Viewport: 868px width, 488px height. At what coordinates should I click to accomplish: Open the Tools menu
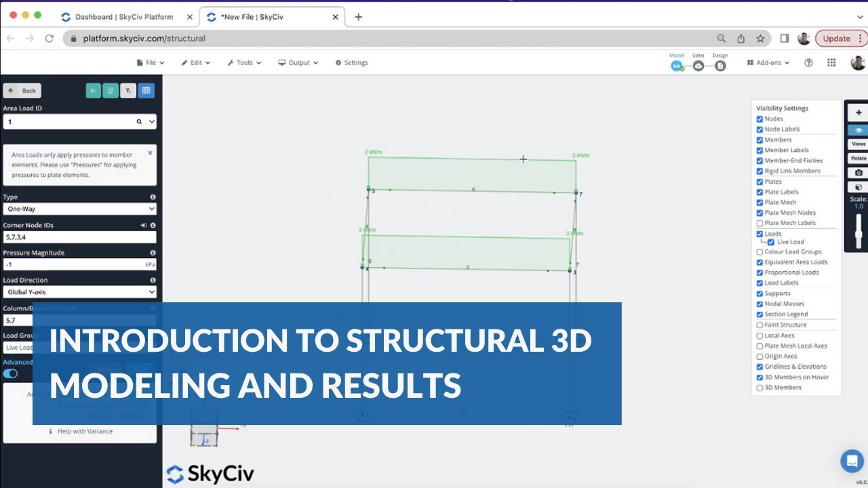pos(245,62)
